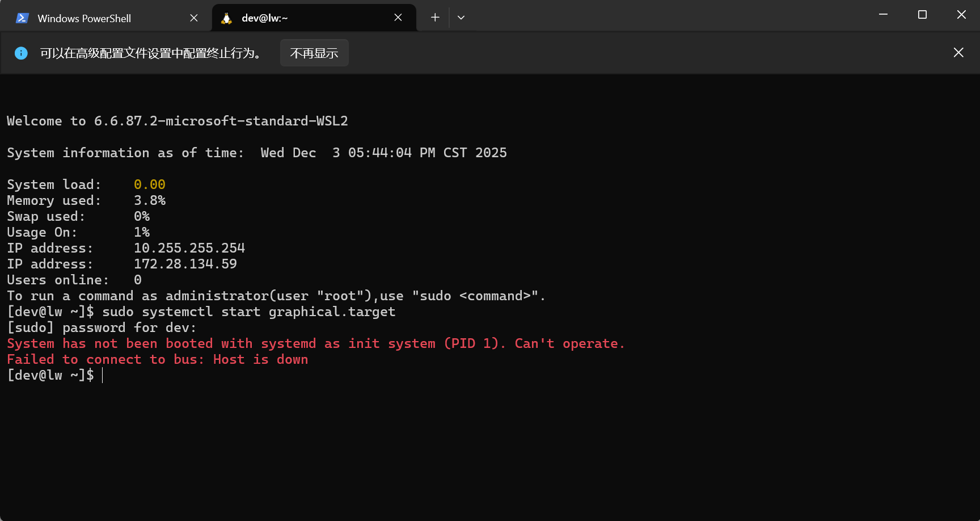Screen dimensions: 980x521
Task: Click the blue info icon in notification bar
Action: 21,53
